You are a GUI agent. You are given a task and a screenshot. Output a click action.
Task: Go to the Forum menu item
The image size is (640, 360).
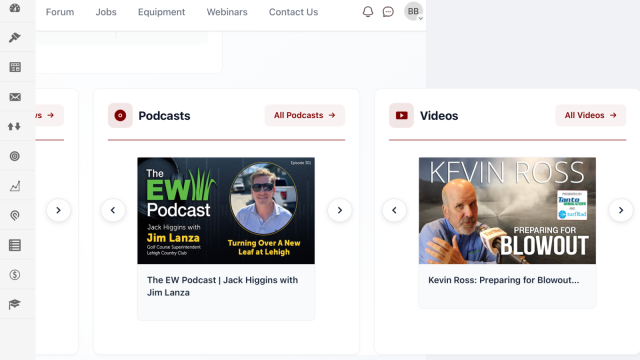[60, 12]
